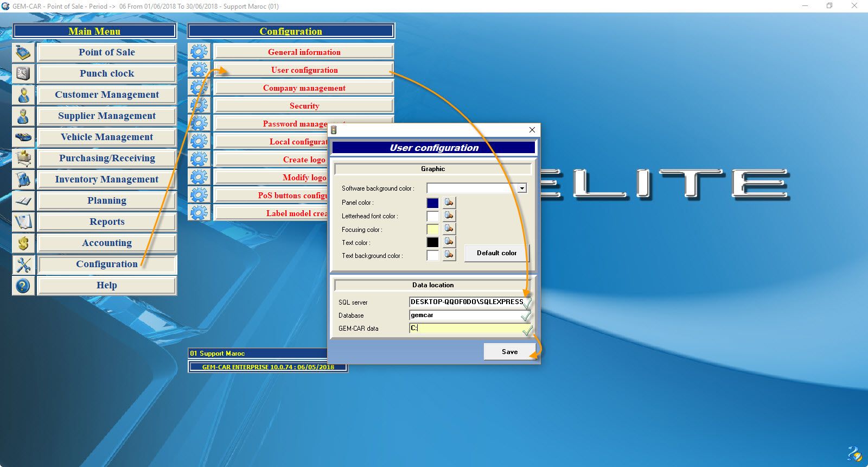Click the gear icon beside Local configuration

[199, 141]
